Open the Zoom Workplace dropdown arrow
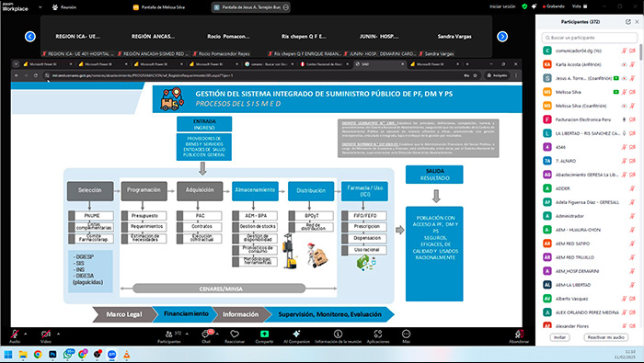 pos(40,7)
